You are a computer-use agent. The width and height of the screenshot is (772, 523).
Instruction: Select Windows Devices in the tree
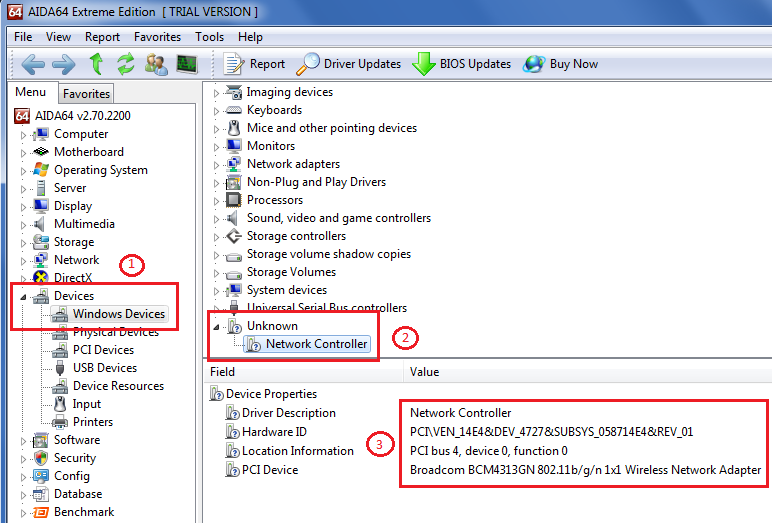pyautogui.click(x=119, y=314)
